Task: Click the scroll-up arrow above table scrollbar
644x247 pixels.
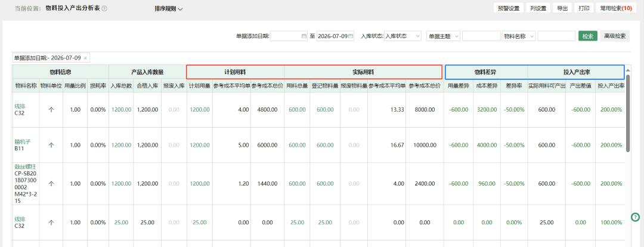Action: [x=628, y=70]
